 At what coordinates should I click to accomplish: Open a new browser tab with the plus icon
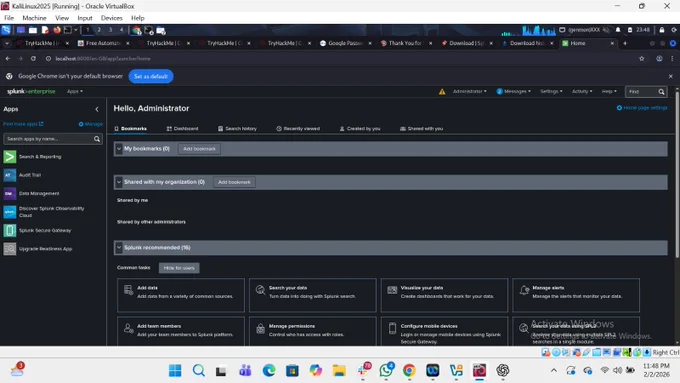tap(625, 43)
